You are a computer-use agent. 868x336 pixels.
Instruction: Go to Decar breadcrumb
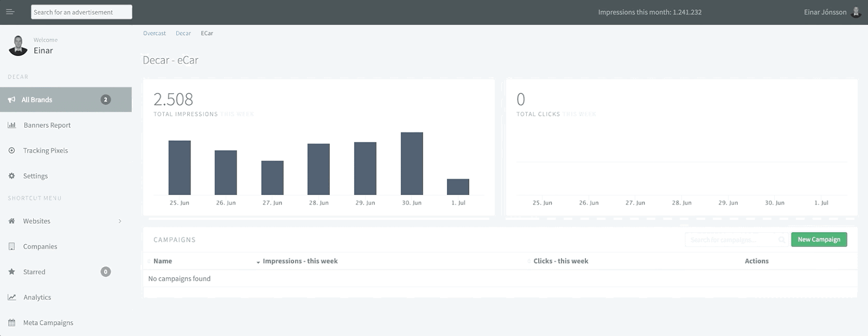tap(183, 33)
